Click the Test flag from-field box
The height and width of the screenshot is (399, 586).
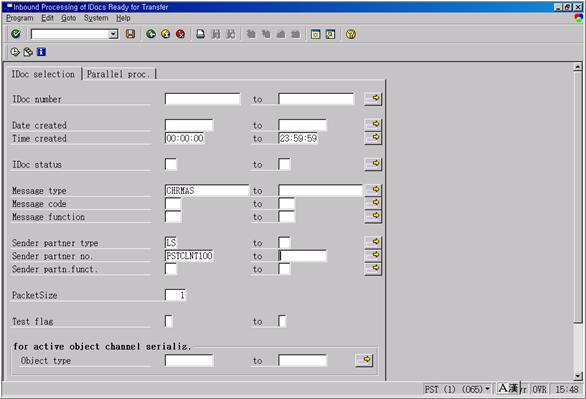point(169,321)
